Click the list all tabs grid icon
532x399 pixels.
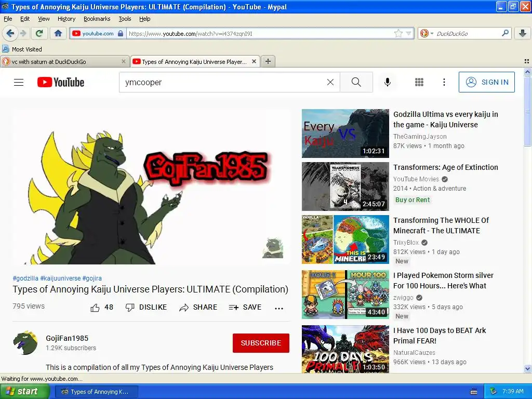coord(527,61)
